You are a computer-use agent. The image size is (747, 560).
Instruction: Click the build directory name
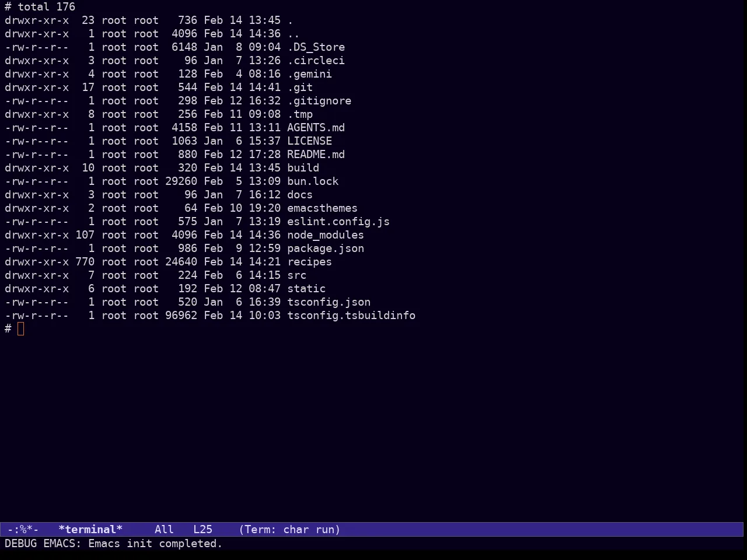303,168
